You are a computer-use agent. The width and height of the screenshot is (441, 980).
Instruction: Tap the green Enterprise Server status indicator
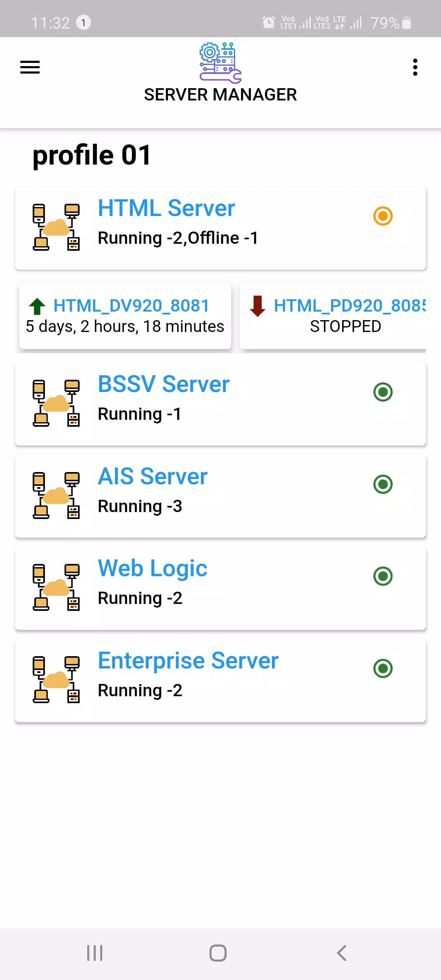(x=383, y=668)
